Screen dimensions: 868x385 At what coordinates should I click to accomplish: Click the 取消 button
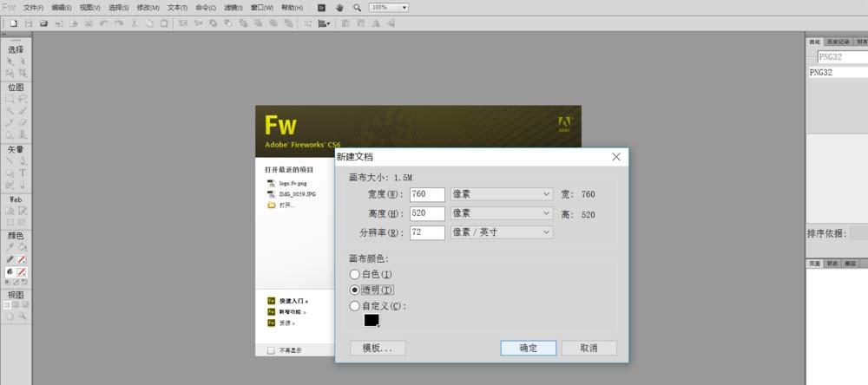(589, 348)
